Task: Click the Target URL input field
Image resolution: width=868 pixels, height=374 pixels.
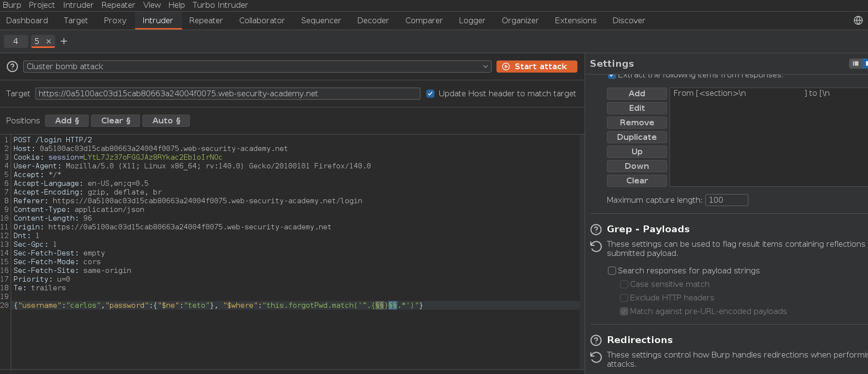Action: pos(228,93)
